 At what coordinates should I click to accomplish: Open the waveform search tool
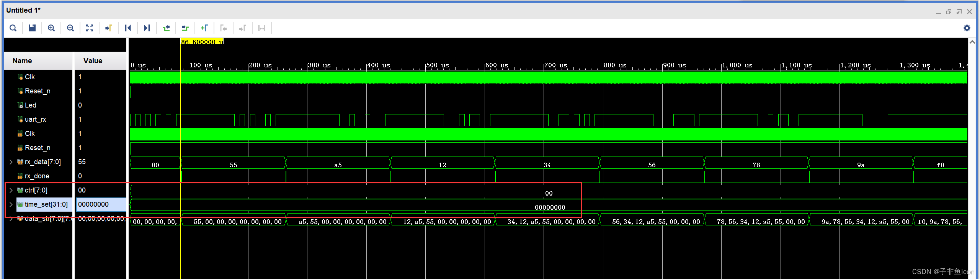[13, 28]
